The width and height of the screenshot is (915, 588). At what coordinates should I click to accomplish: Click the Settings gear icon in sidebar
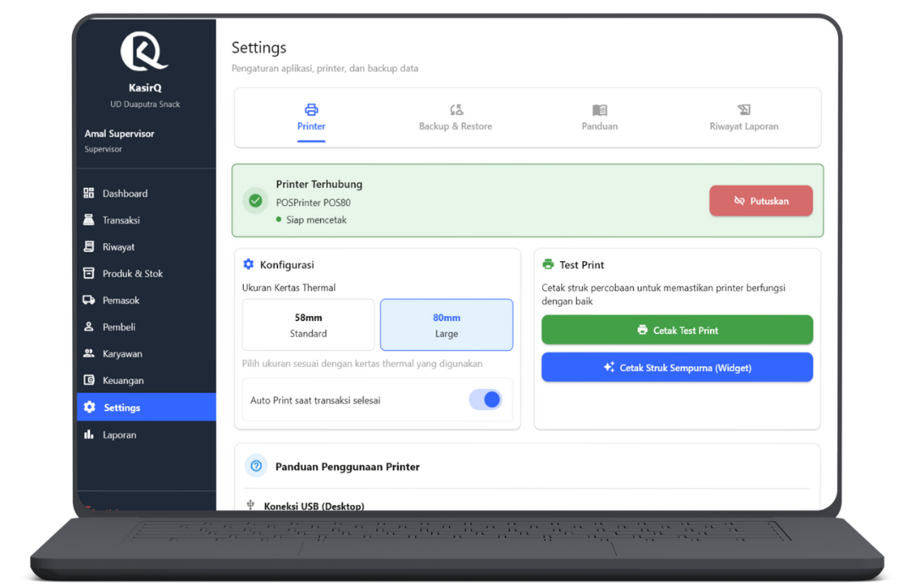point(89,408)
